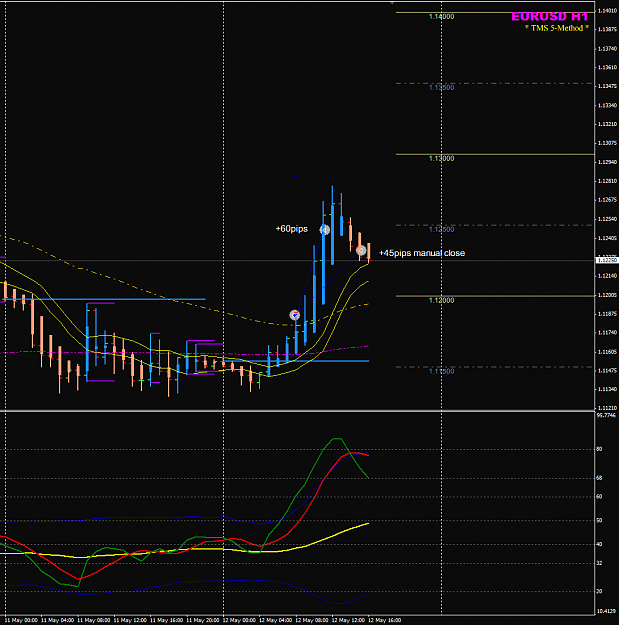Click the 1.13000 round level label
619x625 pixels.
coord(441,158)
